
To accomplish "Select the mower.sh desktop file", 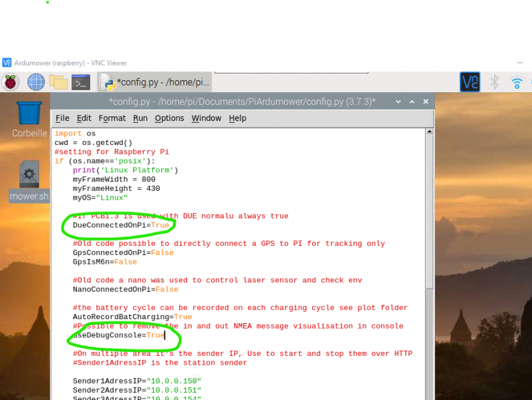I will 29,182.
